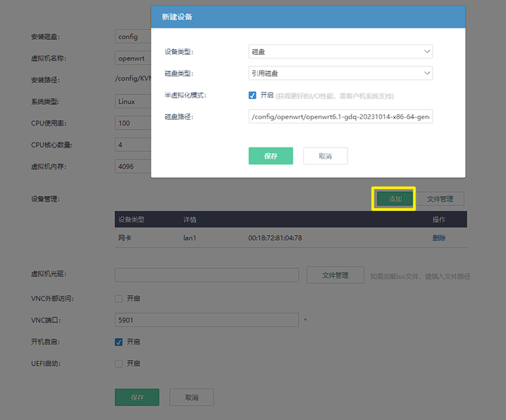The image size is (506, 420).
Task: Click MAC address 00:18:72:81:04:78
Action: pyautogui.click(x=275, y=238)
